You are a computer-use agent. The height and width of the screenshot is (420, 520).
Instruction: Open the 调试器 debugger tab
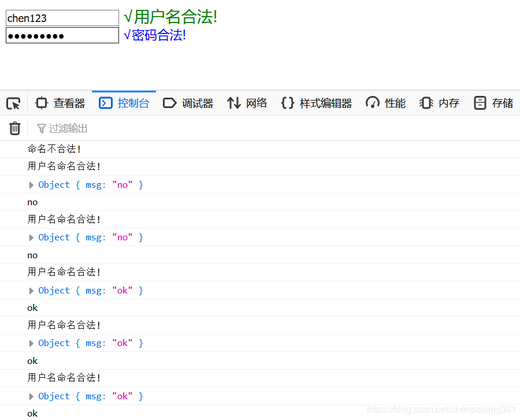(x=188, y=103)
